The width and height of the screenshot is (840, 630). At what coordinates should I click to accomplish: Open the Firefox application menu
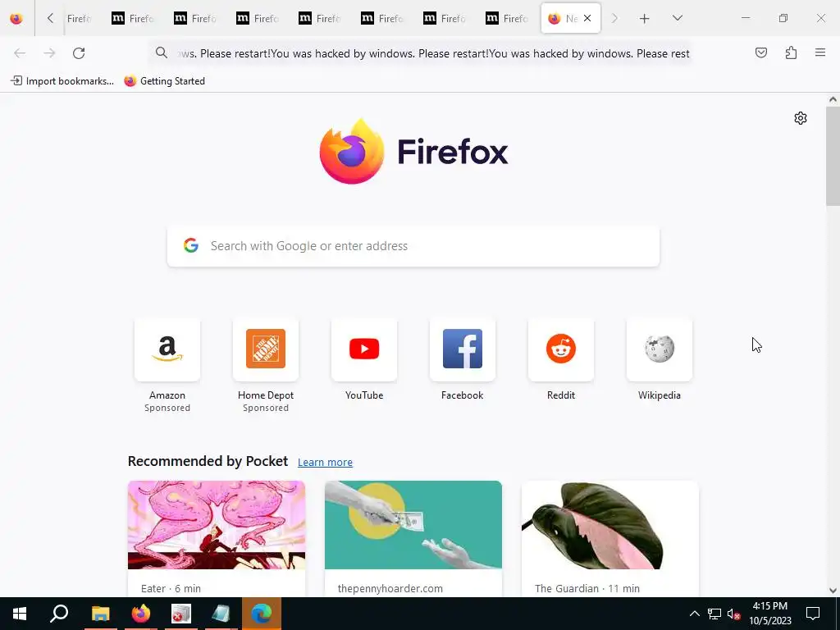pyautogui.click(x=820, y=52)
